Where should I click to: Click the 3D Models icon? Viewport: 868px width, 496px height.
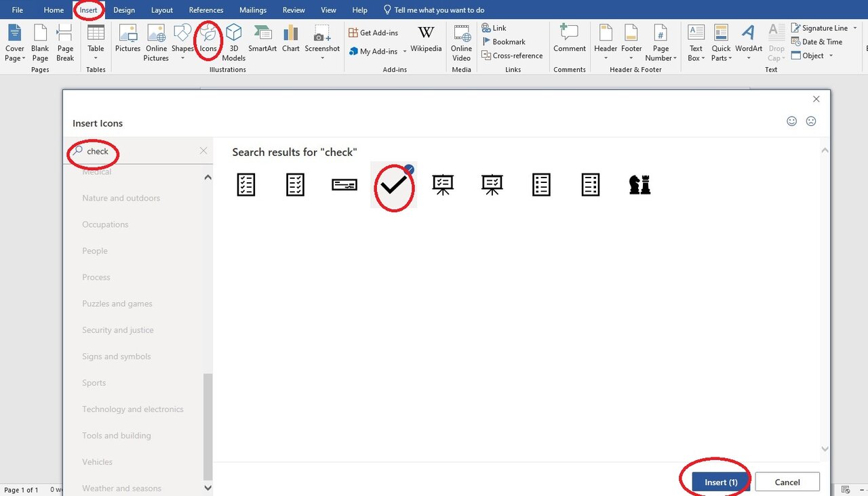[x=233, y=41]
